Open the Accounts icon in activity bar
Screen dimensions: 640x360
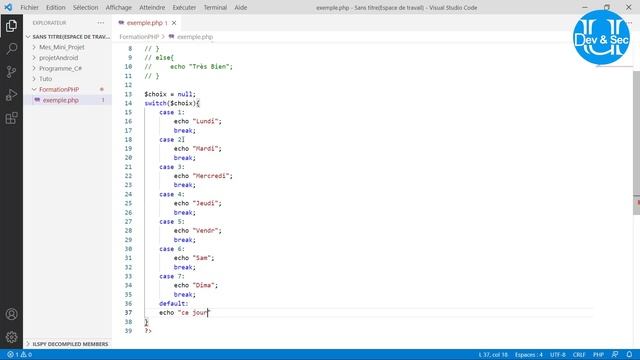[x=11, y=314]
